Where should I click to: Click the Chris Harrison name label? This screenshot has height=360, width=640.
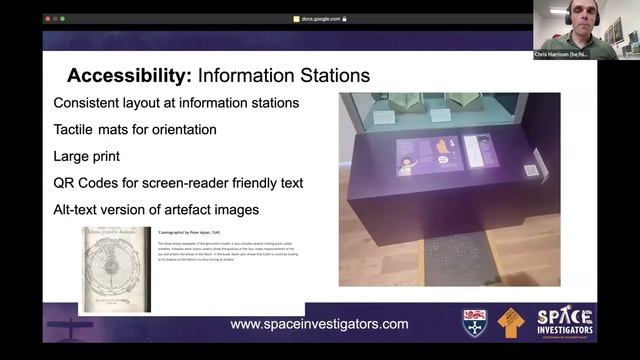click(561, 54)
